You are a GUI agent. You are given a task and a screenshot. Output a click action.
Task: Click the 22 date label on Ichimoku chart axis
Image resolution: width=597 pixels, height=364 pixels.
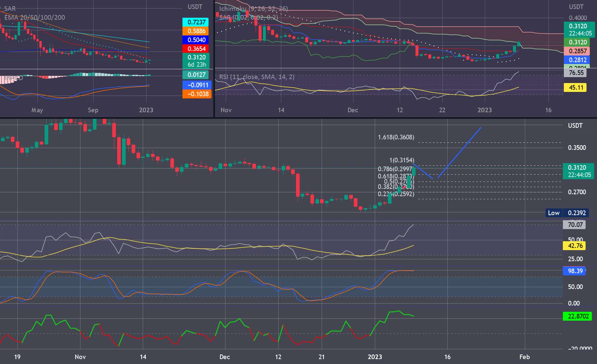pos(442,110)
